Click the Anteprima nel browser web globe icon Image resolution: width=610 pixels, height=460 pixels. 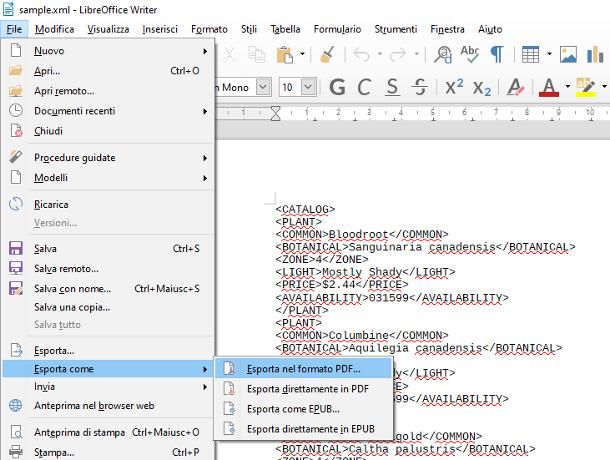(x=16, y=406)
